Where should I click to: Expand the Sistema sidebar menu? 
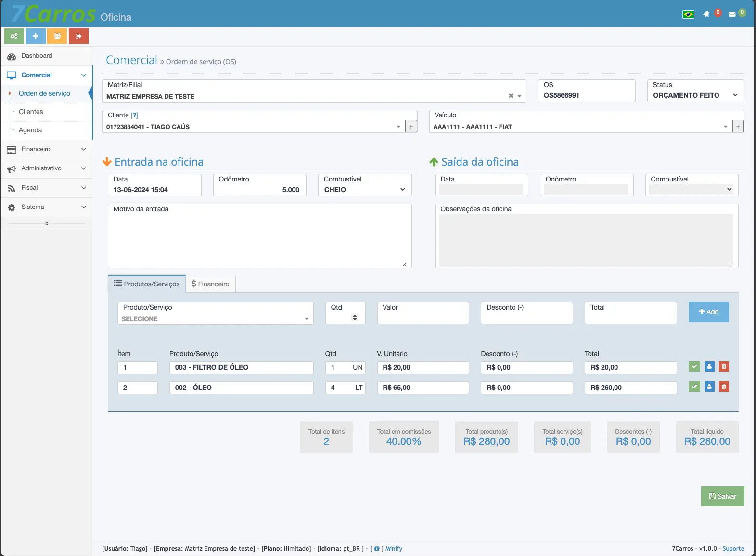pos(47,207)
